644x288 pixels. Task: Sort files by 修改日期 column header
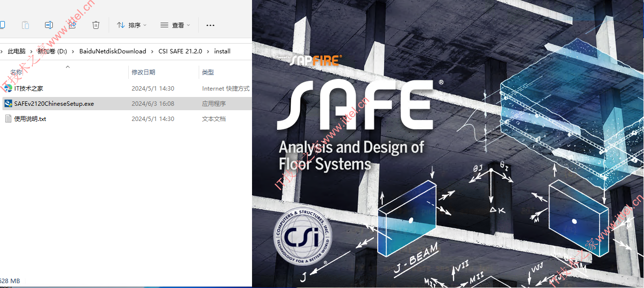(143, 72)
